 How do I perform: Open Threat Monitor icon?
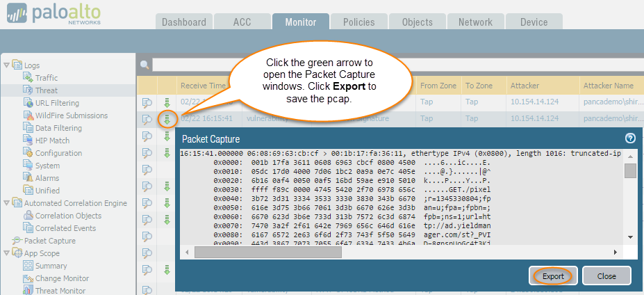[x=28, y=290]
